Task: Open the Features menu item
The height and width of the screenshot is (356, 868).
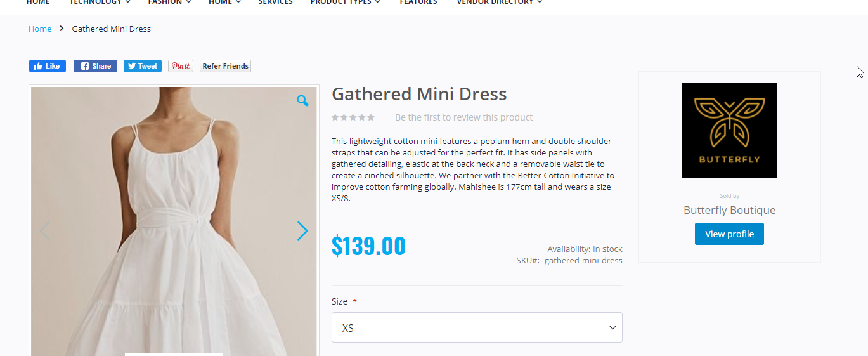Action: (418, 3)
